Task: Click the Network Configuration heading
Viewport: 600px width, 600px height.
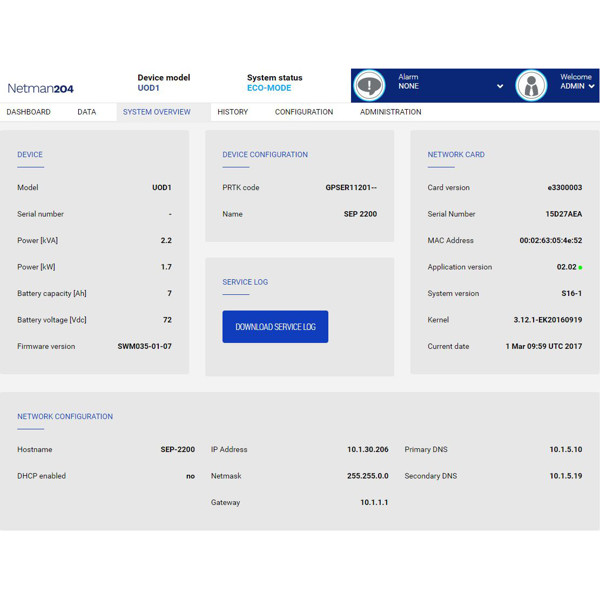Action: pos(65,416)
